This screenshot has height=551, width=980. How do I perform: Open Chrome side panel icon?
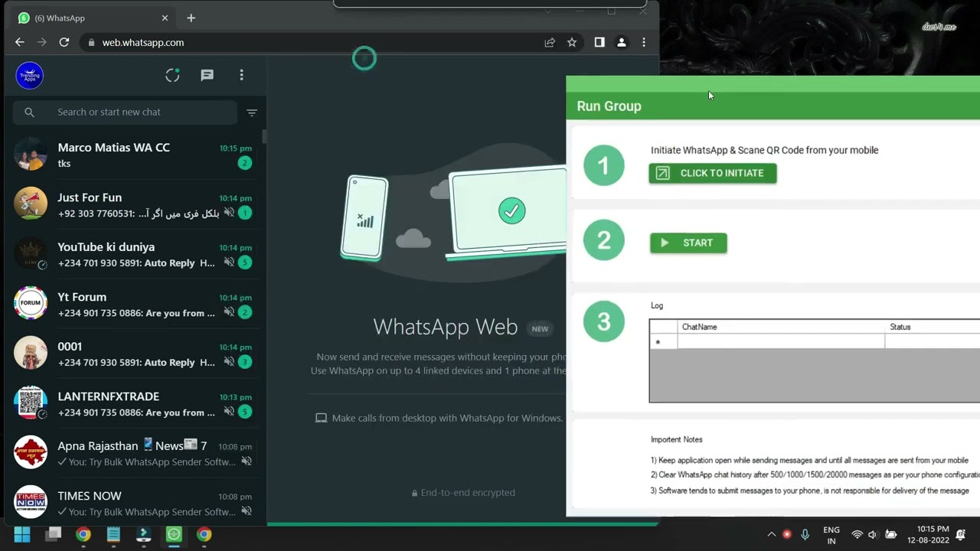tap(599, 42)
